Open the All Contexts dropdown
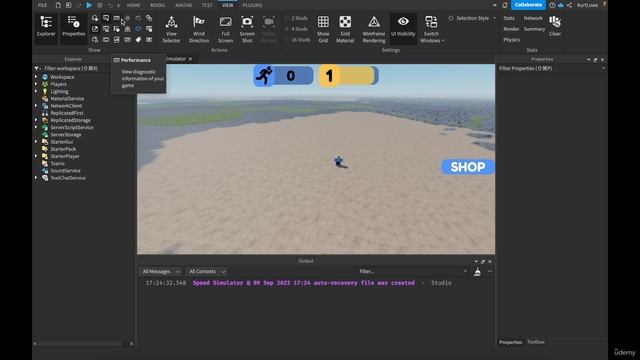Screen dimensions: 640x360 tap(207, 271)
